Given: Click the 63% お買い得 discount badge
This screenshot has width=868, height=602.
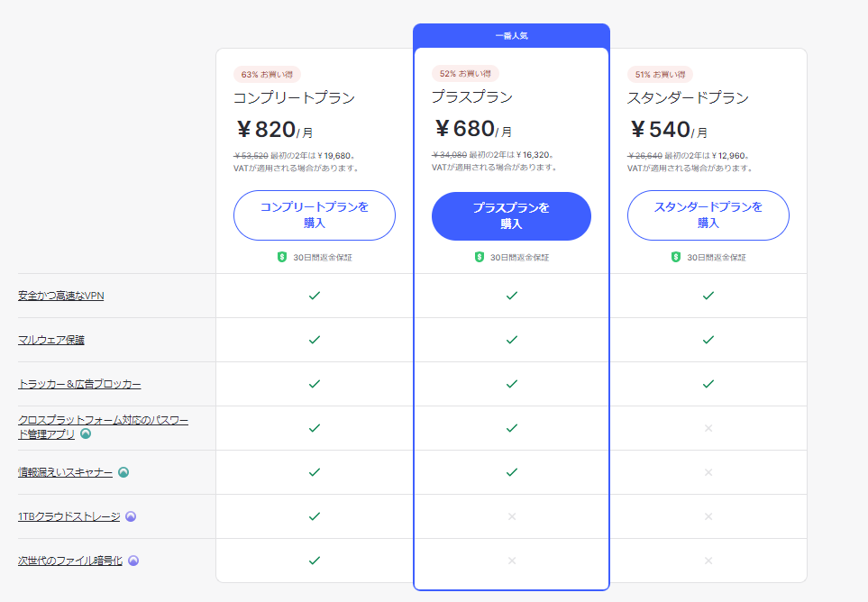Looking at the screenshot, I should pyautogui.click(x=267, y=74).
